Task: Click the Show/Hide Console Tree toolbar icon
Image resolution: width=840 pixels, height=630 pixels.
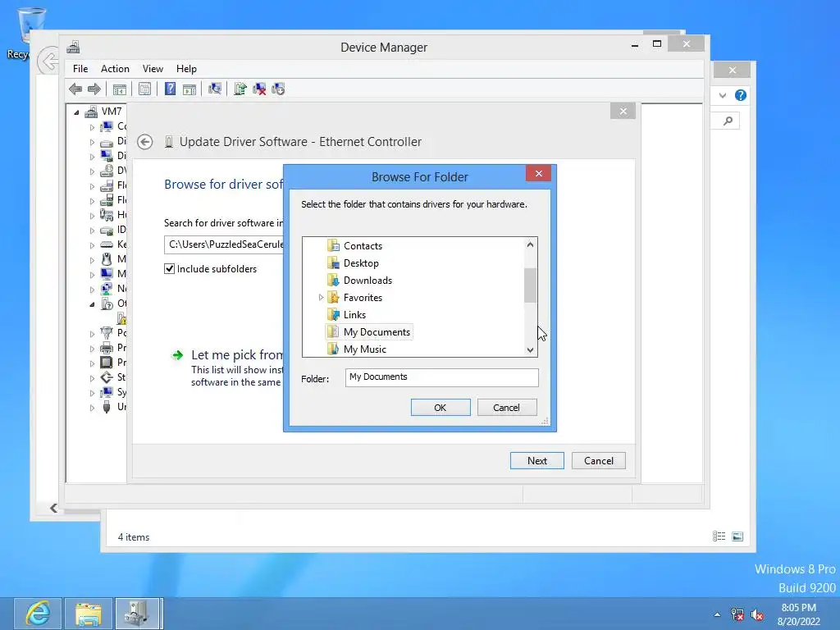Action: coord(120,89)
